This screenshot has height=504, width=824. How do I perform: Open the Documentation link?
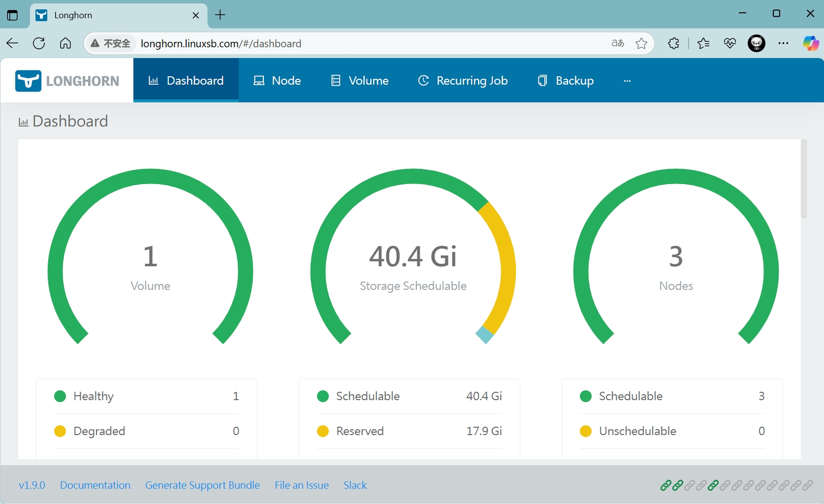(95, 485)
